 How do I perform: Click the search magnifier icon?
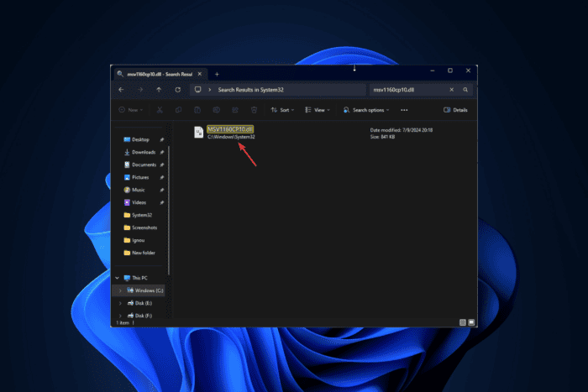[465, 90]
